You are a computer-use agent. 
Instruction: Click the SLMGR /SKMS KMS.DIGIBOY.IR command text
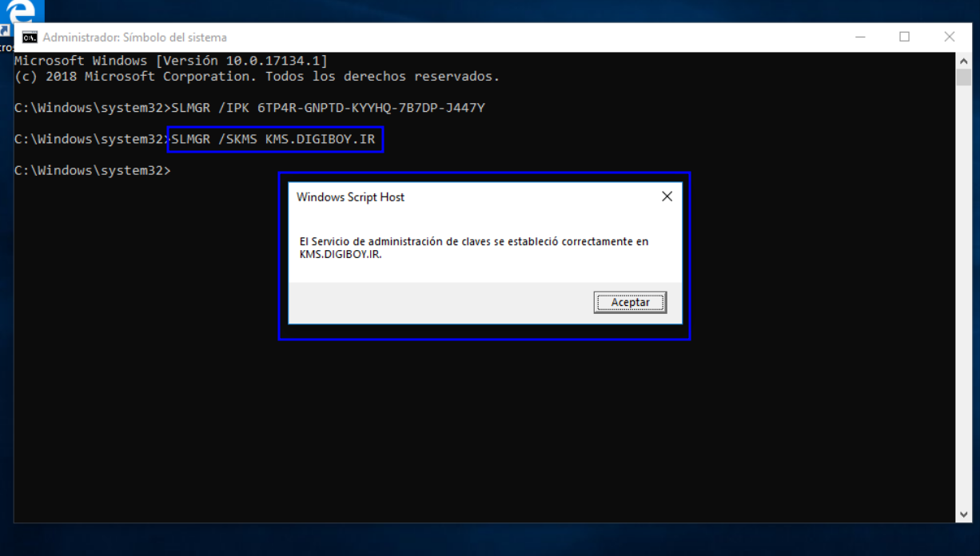(274, 139)
